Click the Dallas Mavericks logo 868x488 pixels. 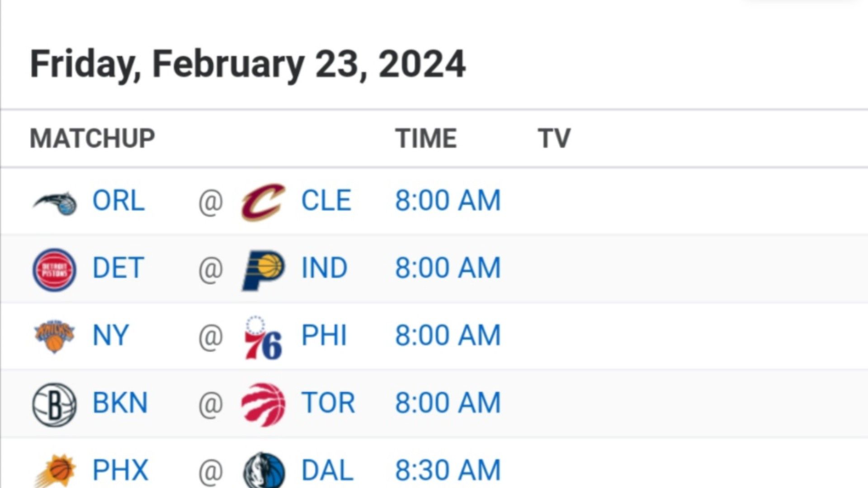pyautogui.click(x=264, y=470)
